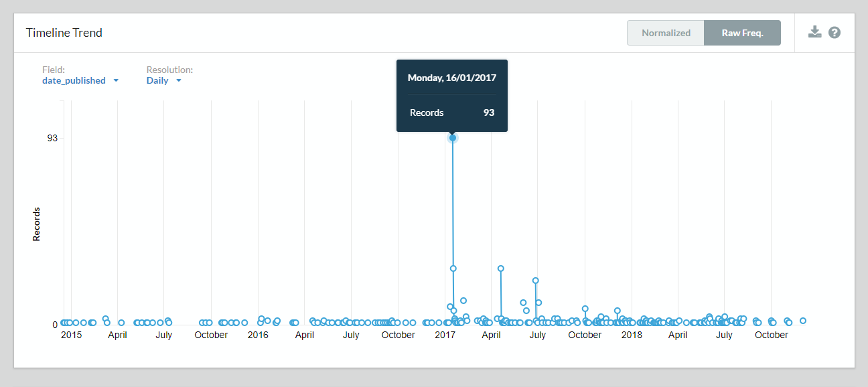Select the October 2017 spike marker
868x387 pixels.
(585, 309)
